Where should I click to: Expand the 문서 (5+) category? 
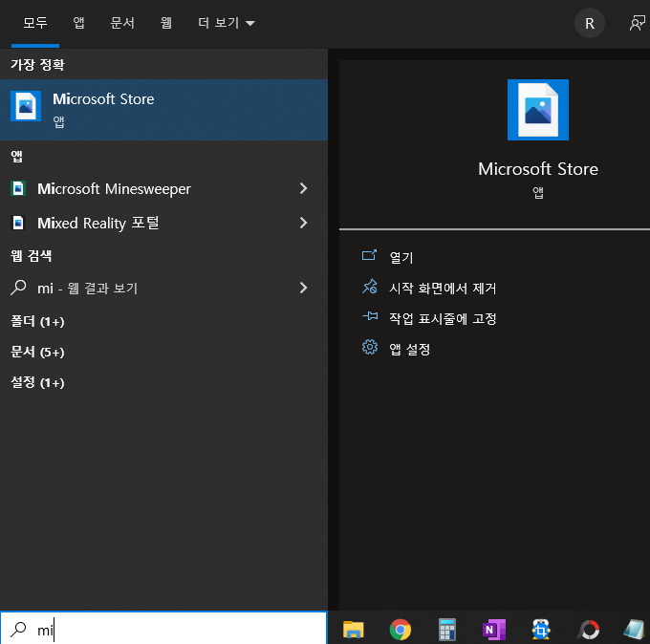(x=37, y=352)
